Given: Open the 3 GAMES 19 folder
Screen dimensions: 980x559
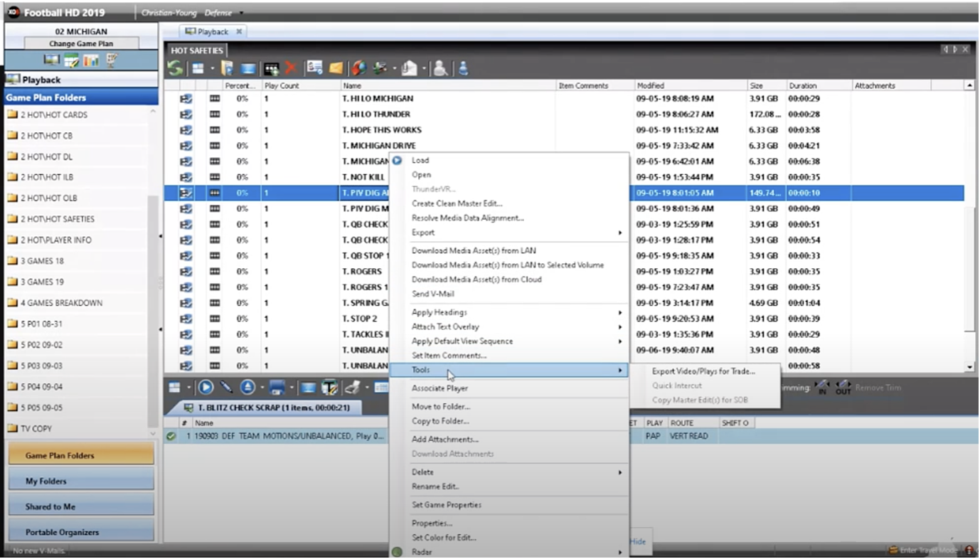Looking at the screenshot, I should click(x=42, y=282).
